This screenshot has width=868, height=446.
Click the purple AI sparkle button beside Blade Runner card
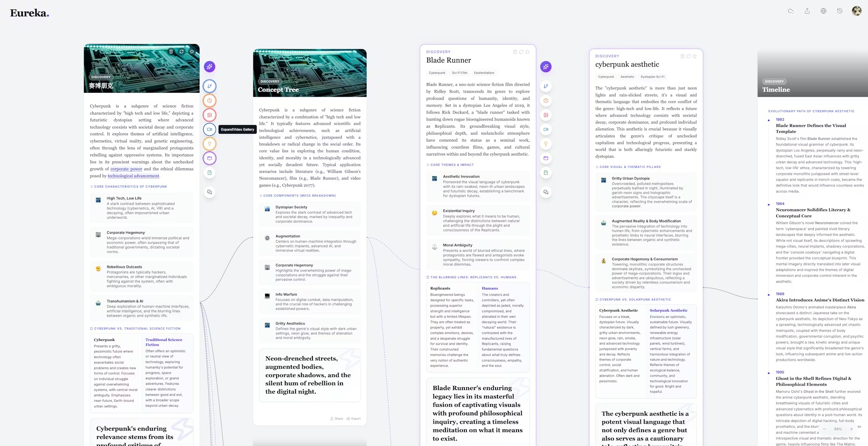[546, 67]
